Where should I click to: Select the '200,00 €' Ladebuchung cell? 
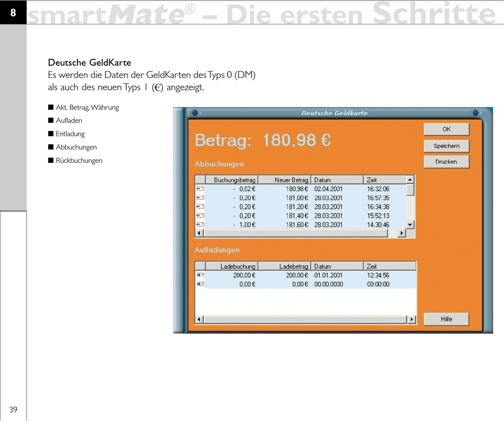[x=244, y=275]
